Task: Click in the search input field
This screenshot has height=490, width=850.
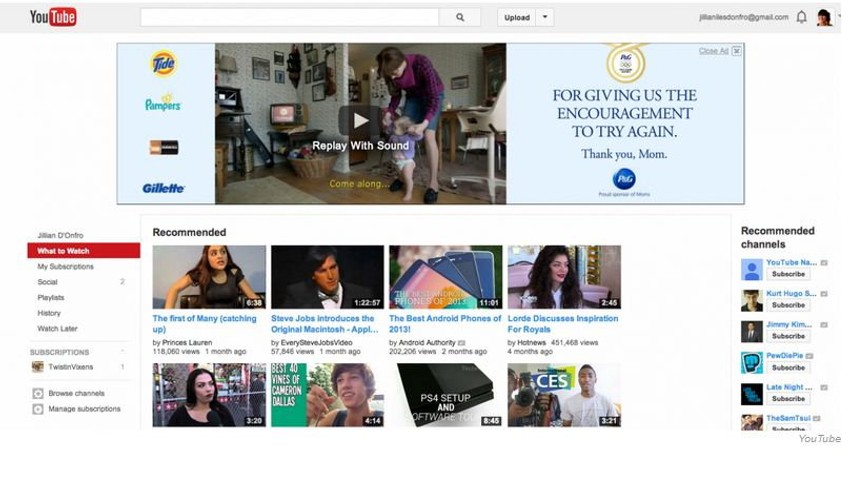Action: [289, 17]
